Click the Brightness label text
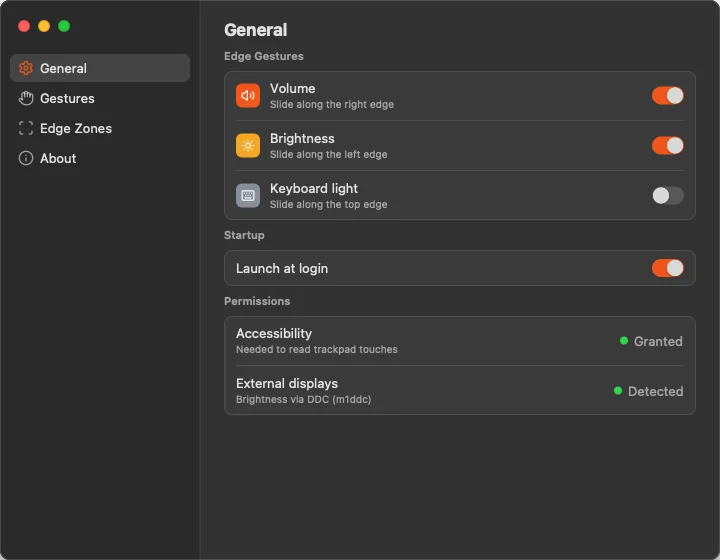720x560 pixels. [x=302, y=138]
